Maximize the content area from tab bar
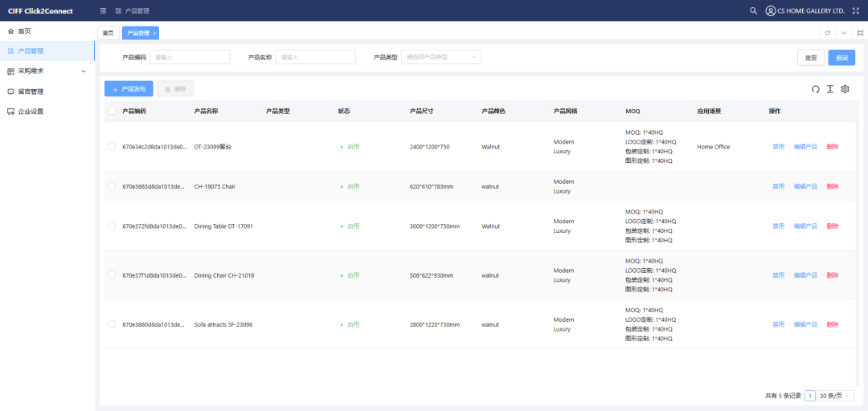The width and height of the screenshot is (868, 411). [x=859, y=33]
